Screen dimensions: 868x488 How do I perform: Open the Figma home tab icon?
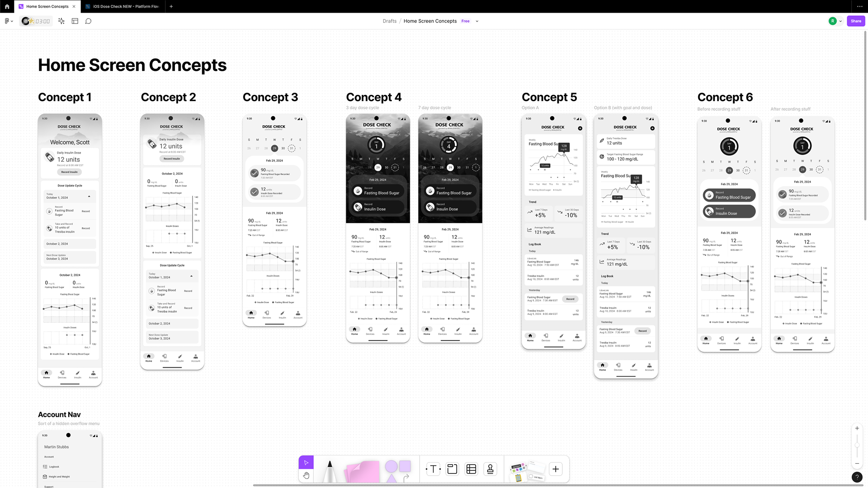coord(7,6)
